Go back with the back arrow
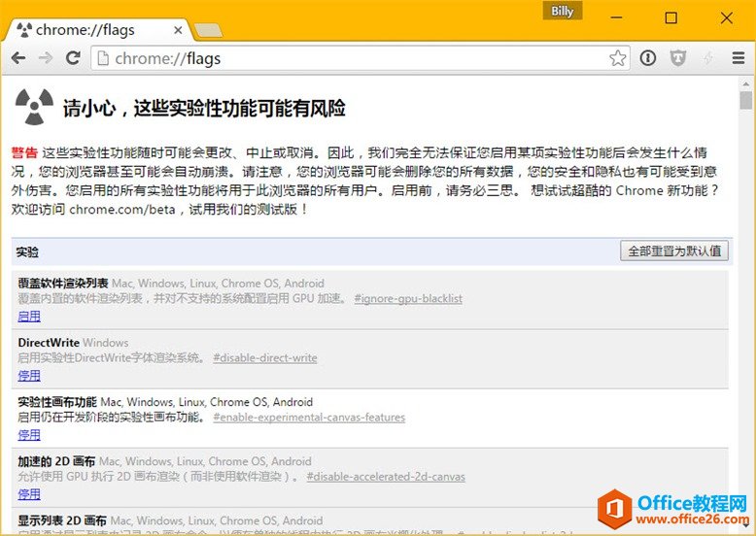Screen dimensions: 756x536 point(18,58)
